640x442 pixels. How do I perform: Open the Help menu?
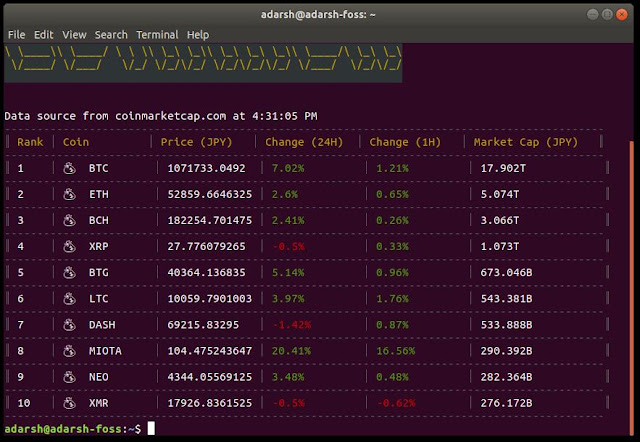(x=198, y=35)
